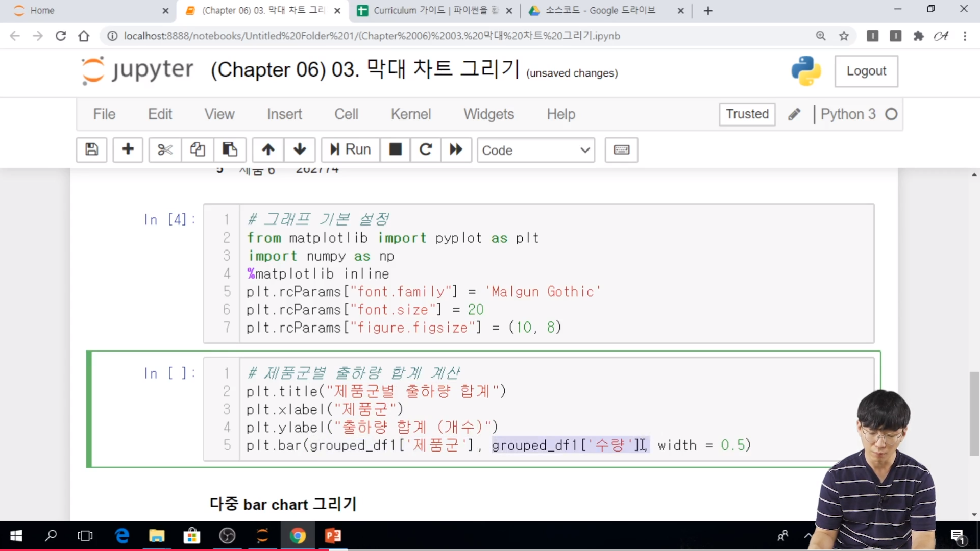980x551 pixels.
Task: Move selected cell up arrow
Action: coord(268,149)
